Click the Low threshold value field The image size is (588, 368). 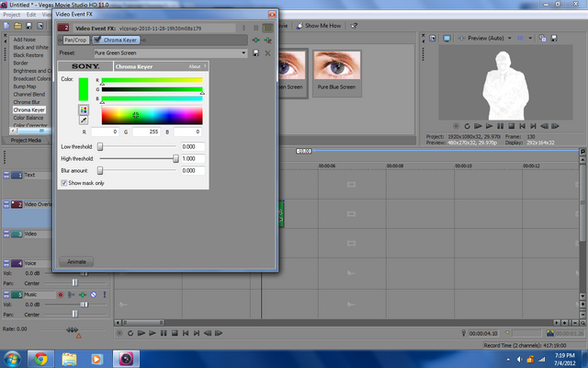pyautogui.click(x=193, y=147)
